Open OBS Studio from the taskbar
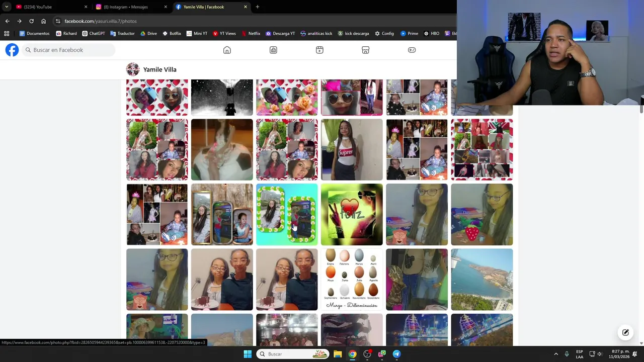This screenshot has width=644, height=362. (x=367, y=354)
